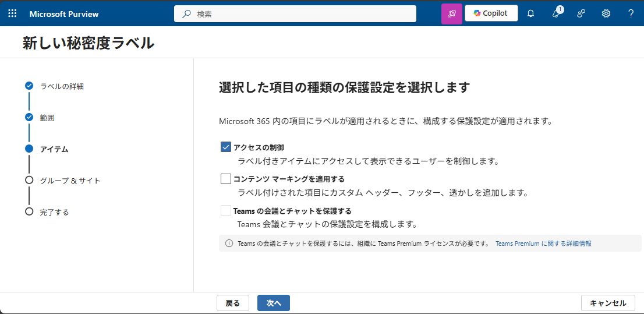Click the filled step circle beside アイテム
644x314 pixels.
[x=29, y=149]
